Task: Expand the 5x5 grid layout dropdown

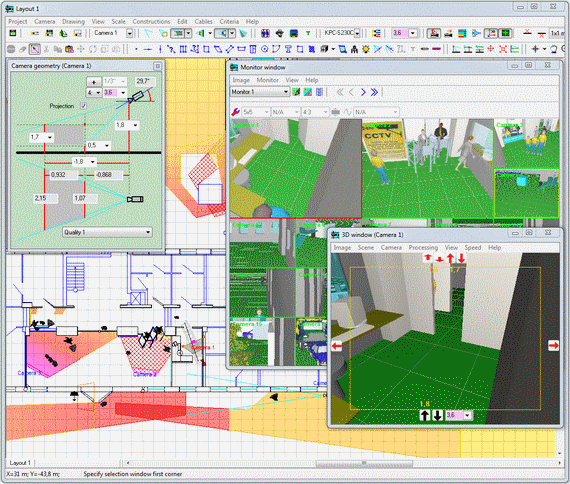Action: coord(266,112)
